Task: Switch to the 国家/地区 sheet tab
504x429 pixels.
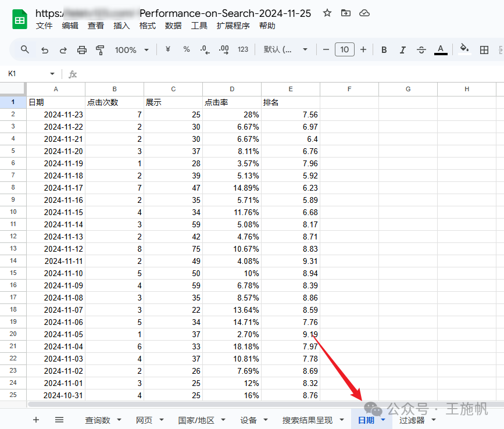Action: coord(196,420)
